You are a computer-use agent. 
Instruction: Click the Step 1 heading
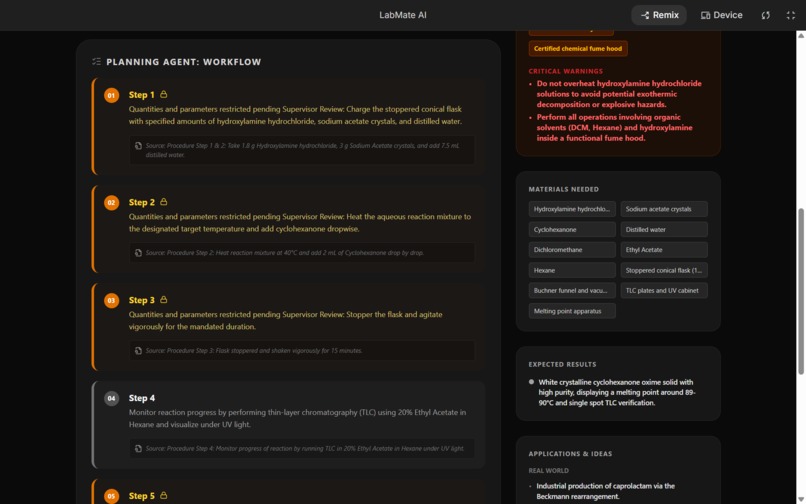(141, 95)
